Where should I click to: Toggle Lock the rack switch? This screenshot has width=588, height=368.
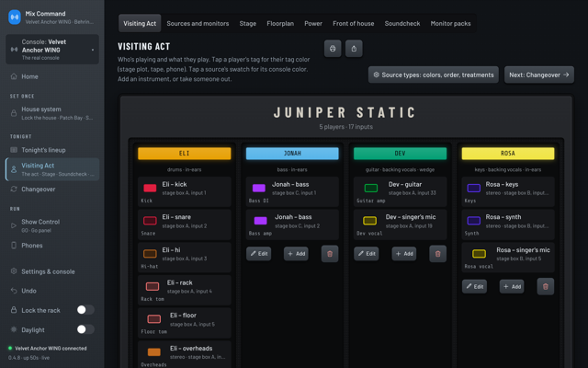85,310
